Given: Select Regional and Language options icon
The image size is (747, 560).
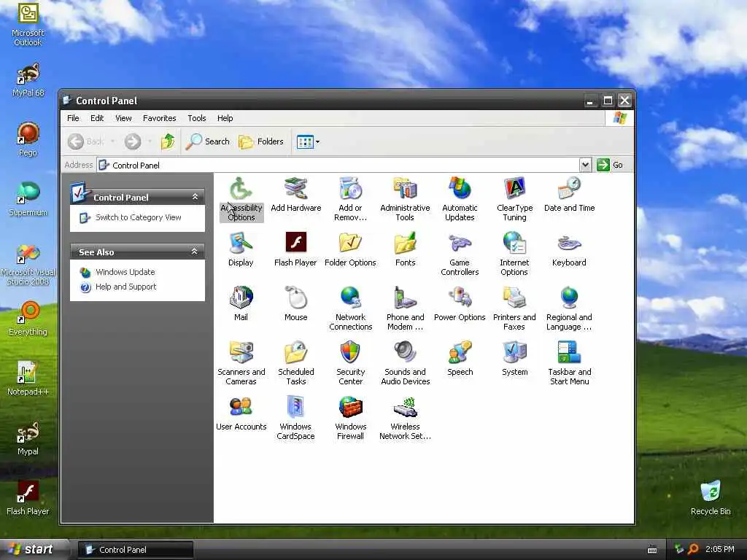Looking at the screenshot, I should click(569, 308).
